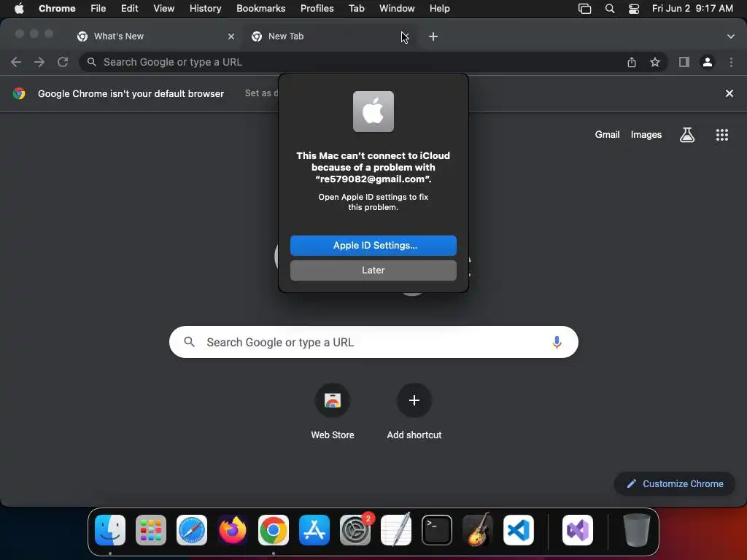This screenshot has height=560, width=747.
Task: Open the Chrome application menu
Action: 57,8
